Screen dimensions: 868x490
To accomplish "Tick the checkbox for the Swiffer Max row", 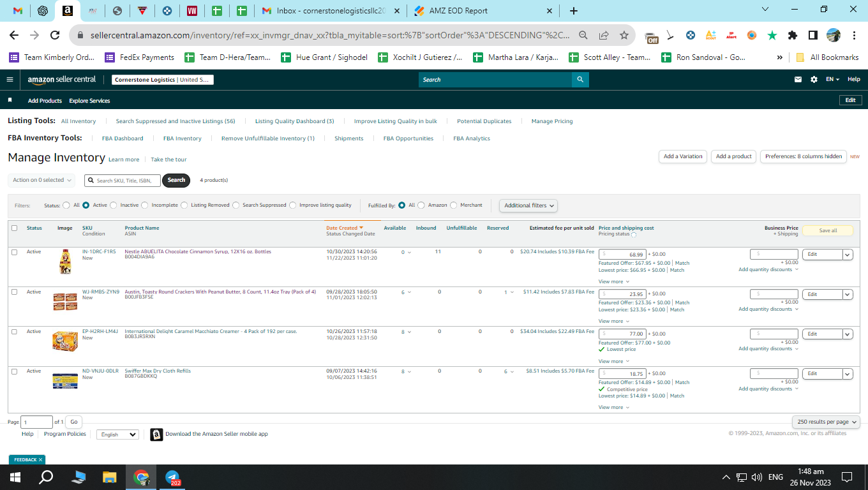I will click(15, 371).
